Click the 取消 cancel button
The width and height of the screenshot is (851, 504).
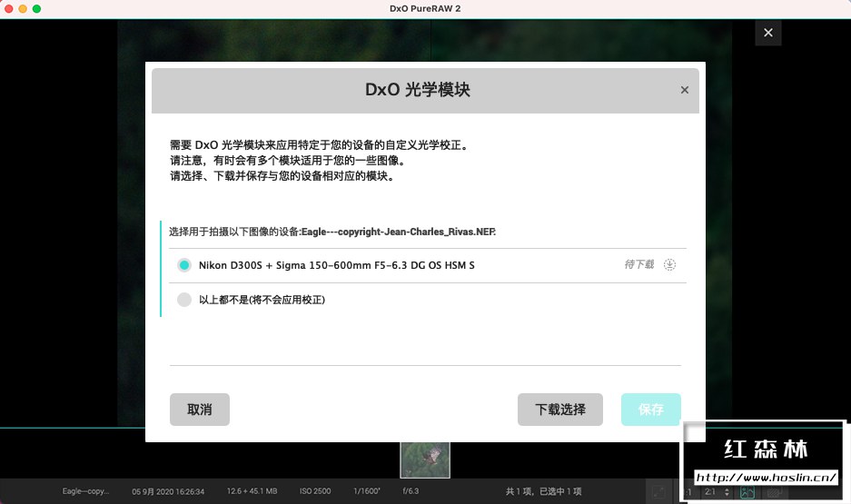pyautogui.click(x=199, y=410)
